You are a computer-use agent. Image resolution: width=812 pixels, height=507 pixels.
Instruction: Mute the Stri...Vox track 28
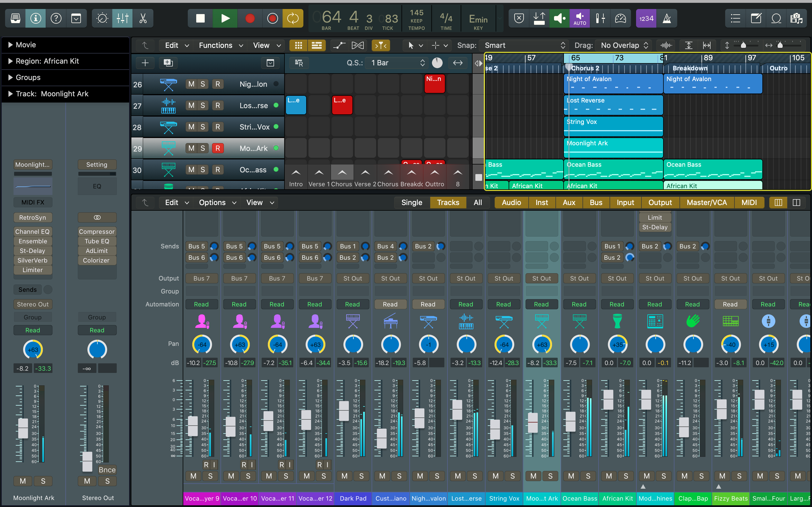[x=191, y=127]
